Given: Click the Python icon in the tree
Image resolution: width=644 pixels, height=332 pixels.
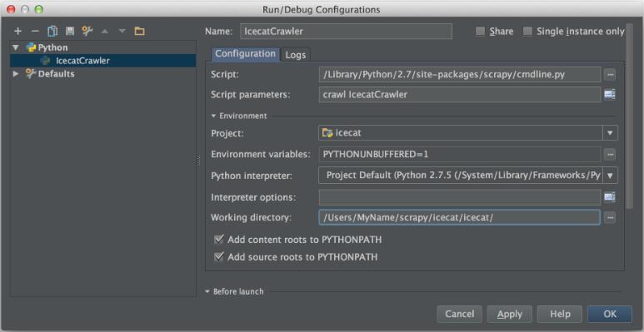Looking at the screenshot, I should 31,47.
